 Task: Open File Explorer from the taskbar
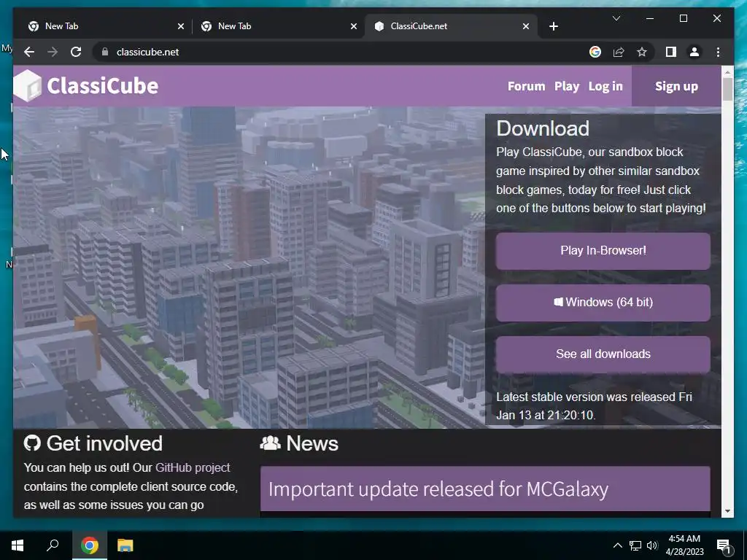(x=125, y=545)
